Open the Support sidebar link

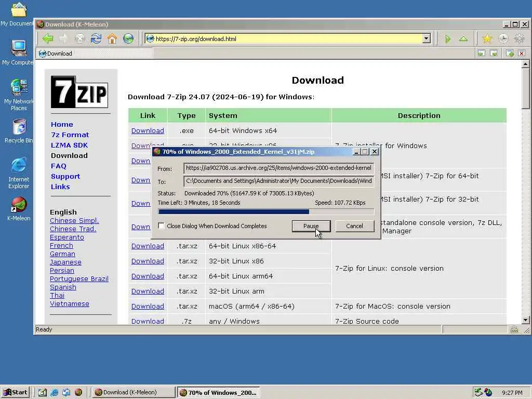(65, 177)
